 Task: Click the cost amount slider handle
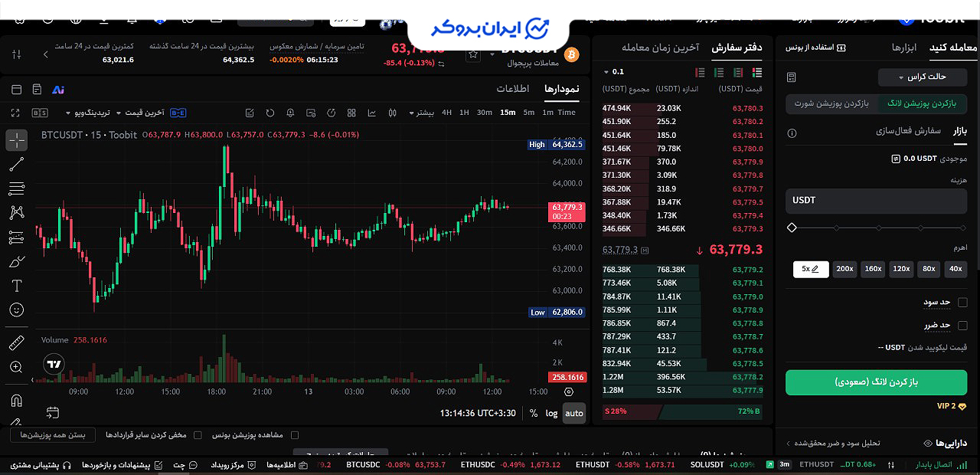point(792,228)
